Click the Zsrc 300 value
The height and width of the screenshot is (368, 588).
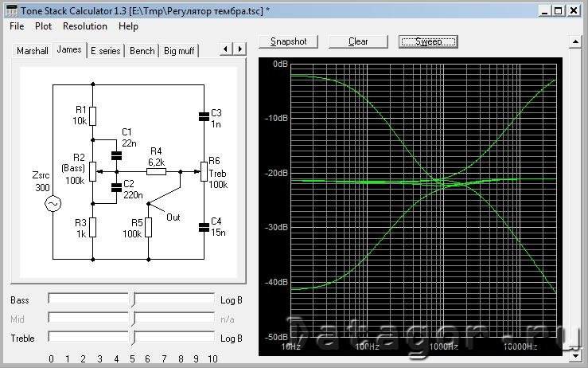[x=42, y=187]
